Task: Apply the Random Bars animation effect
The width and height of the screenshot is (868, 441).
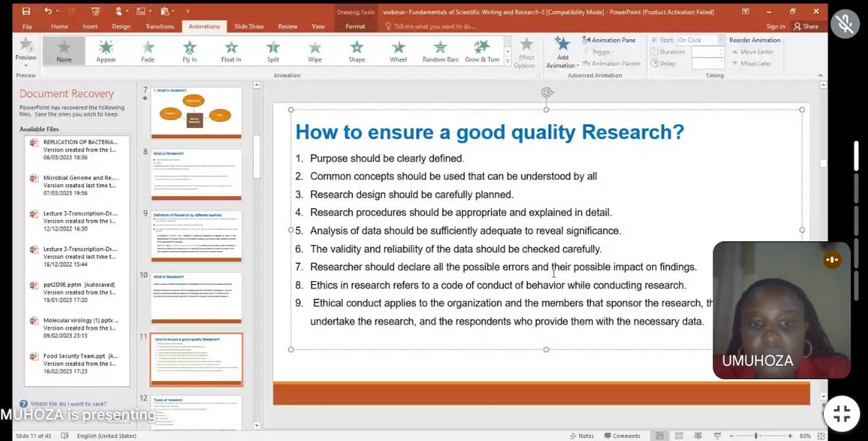Action: [x=441, y=51]
